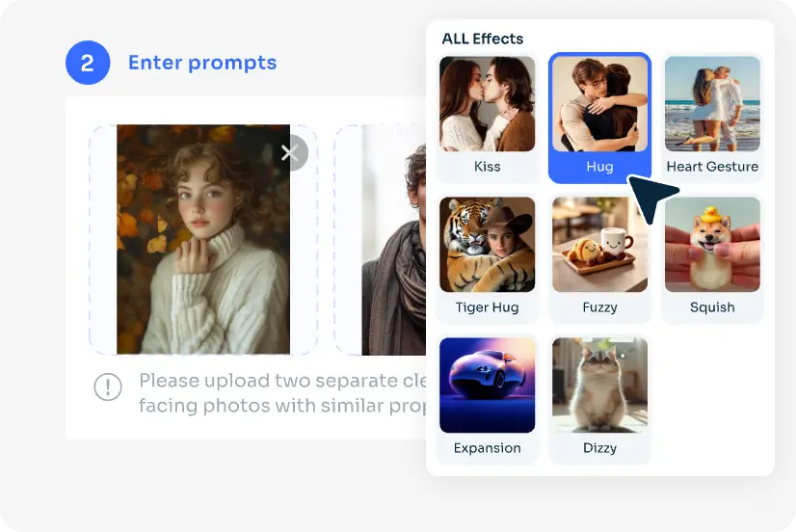Click the Tiger Hug label

coord(487,307)
